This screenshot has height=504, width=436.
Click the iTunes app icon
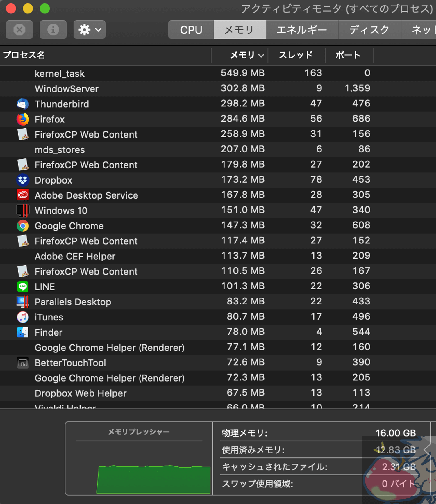(23, 317)
